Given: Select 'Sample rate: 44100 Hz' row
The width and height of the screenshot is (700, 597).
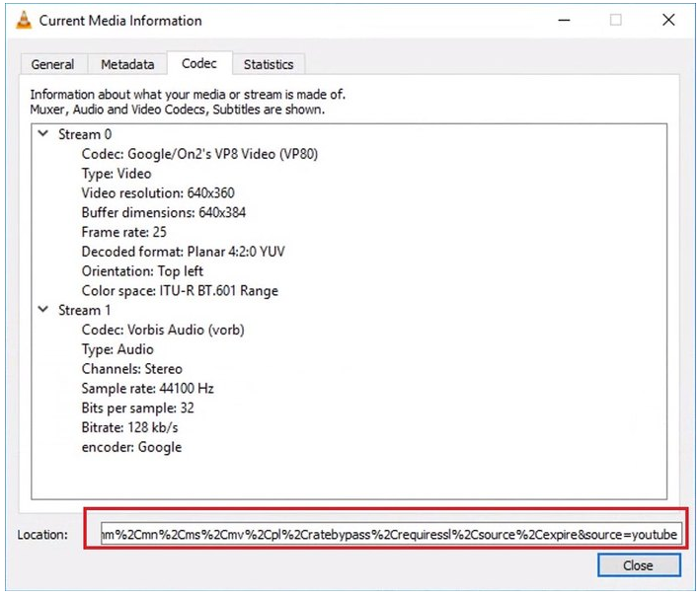Looking at the screenshot, I should click(148, 389).
